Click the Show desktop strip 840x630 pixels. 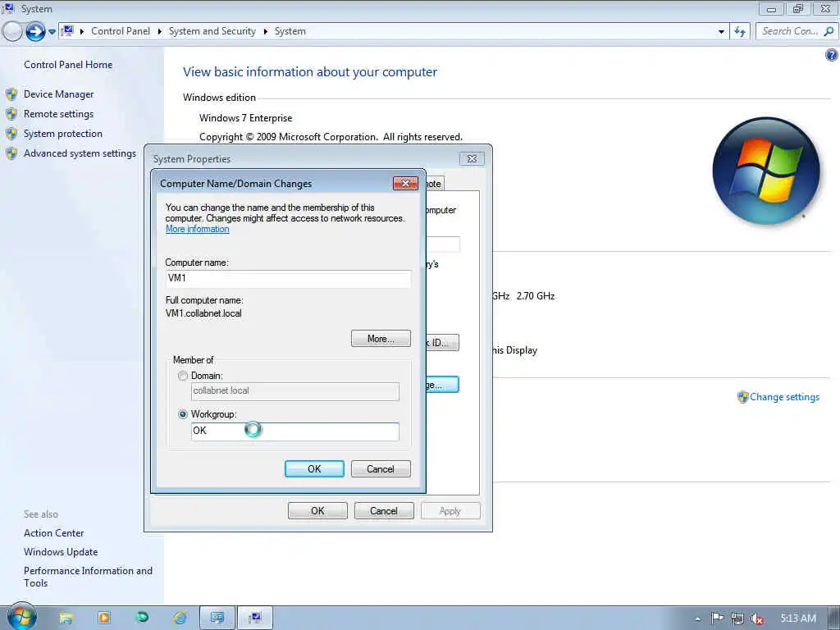(834, 619)
